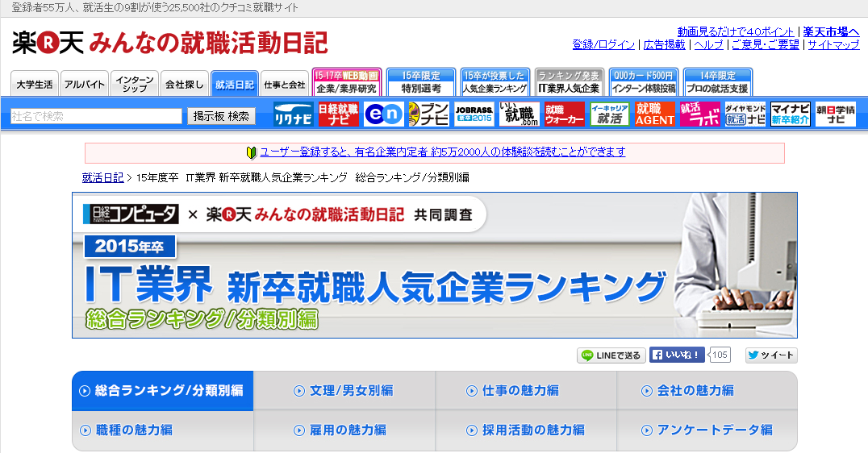Click the 掲示板 検索 search button
Screen dimensions: 868x453
221,116
